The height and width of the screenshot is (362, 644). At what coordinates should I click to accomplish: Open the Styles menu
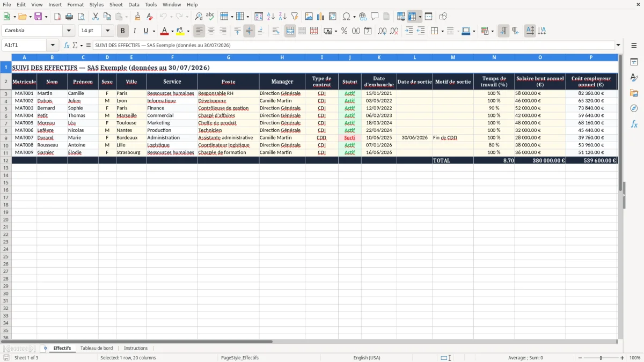97,4
